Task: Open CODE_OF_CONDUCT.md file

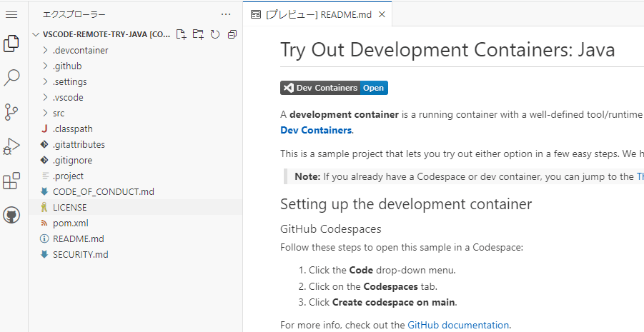Action: tap(135, 191)
